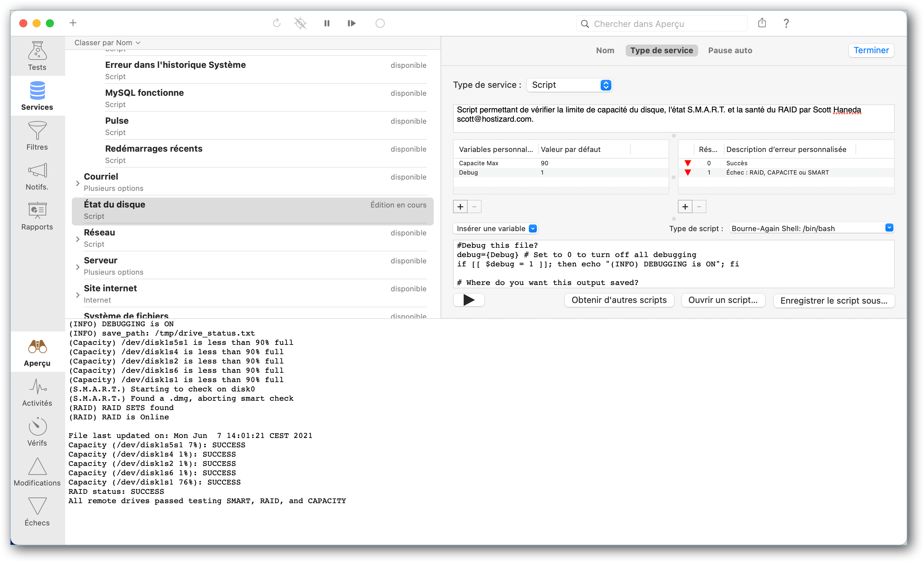Image resolution: width=924 pixels, height=562 pixels.
Task: Open the Rapports section
Action: point(37,216)
